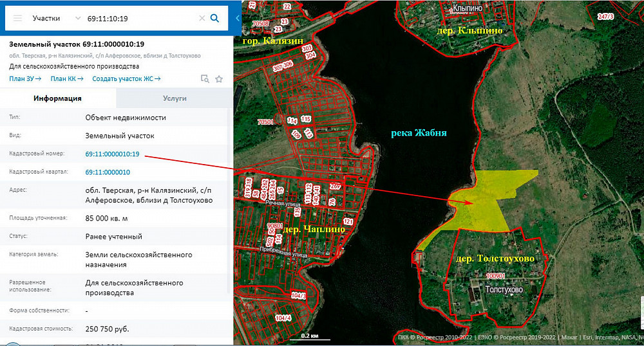644x346 pixels.
Task: Collapse the side panel with the left chevron
Action: pos(237,18)
